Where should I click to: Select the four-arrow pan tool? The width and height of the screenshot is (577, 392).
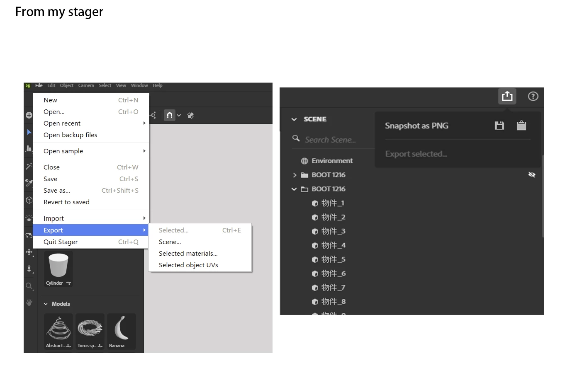pos(29,252)
